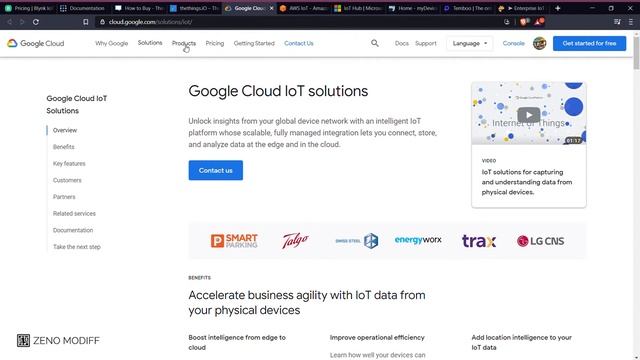Jump to Documentation in the sidebar
The image size is (640, 360).
[x=73, y=230]
